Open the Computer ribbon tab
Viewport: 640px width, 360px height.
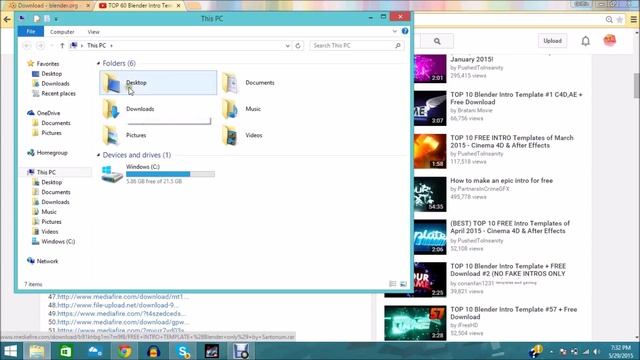coord(62,32)
